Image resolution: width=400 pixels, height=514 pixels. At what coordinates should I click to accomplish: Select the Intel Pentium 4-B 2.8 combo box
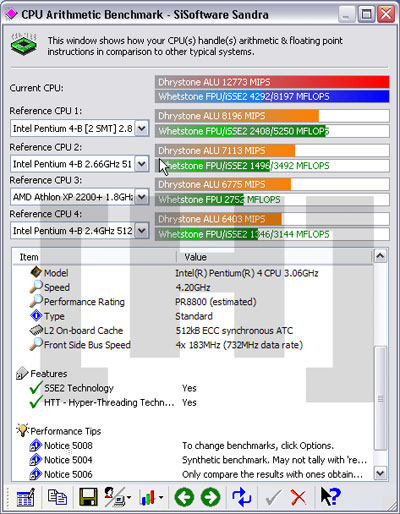click(80, 128)
